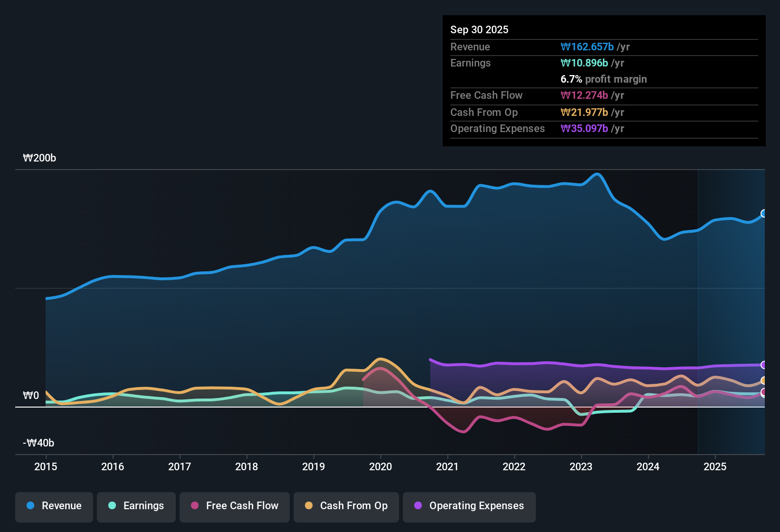This screenshot has width=780, height=532.
Task: Toggle the Revenue series visibility
Action: [54, 506]
